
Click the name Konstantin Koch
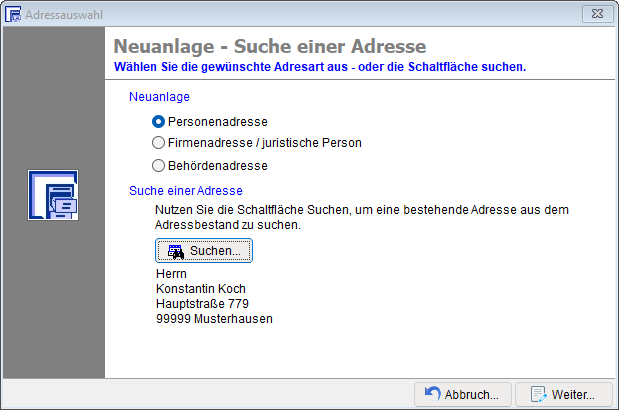[x=201, y=288]
